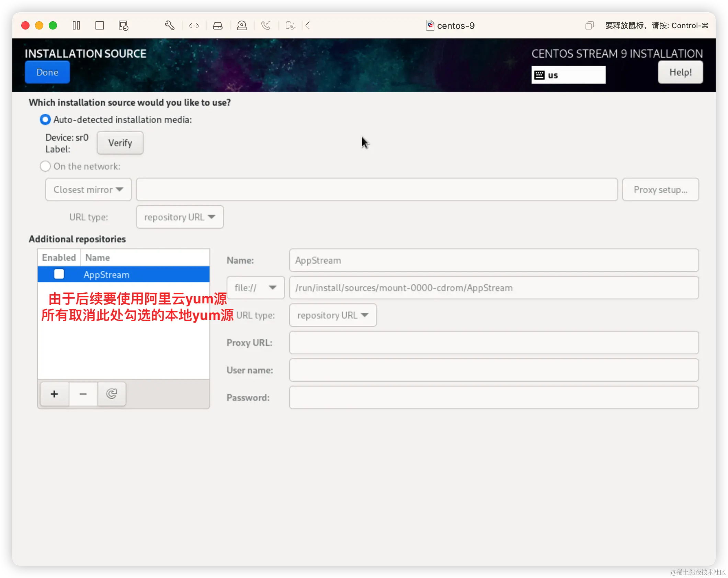Click the reset repository changes icon
Image resolution: width=728 pixels, height=578 pixels.
112,394
